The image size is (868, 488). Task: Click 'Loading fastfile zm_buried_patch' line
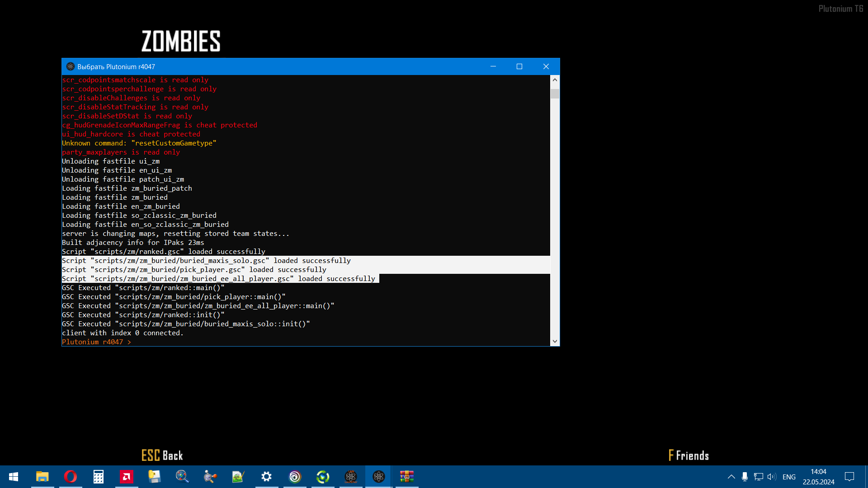click(x=127, y=188)
